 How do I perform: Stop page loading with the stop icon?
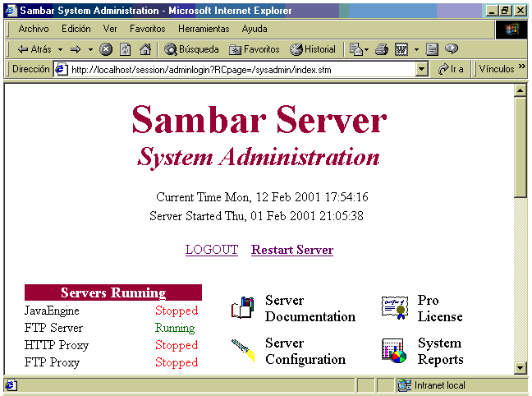106,49
